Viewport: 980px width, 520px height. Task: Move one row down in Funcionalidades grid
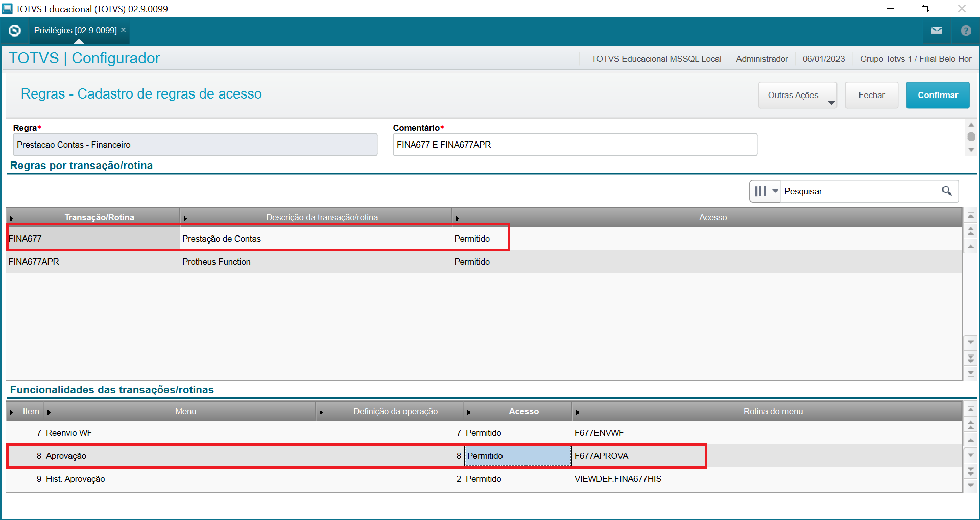(971, 455)
